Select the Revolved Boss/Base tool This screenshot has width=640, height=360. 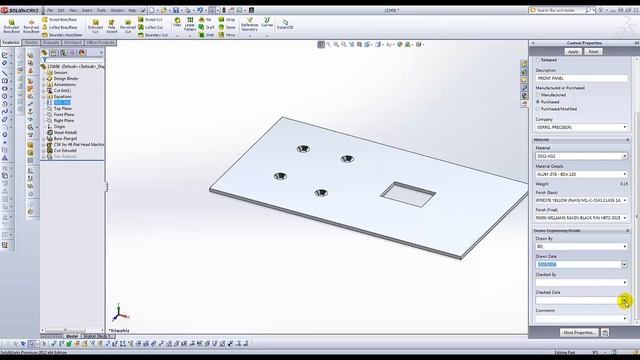31,26
